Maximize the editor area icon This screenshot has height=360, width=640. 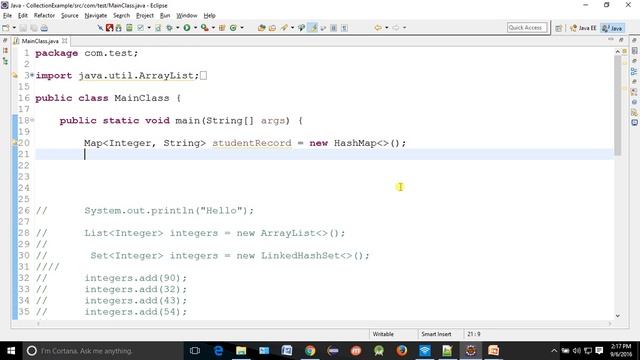pos(621,40)
